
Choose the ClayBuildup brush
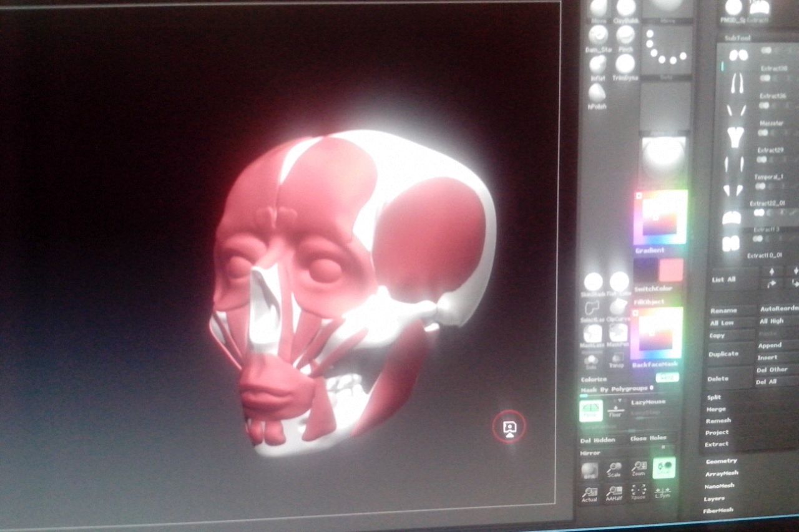(625, 9)
